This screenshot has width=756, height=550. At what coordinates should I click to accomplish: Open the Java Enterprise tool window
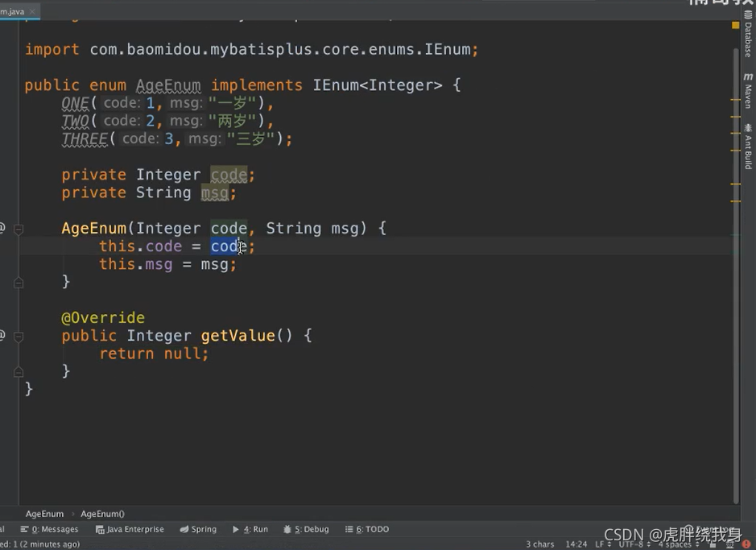pyautogui.click(x=130, y=529)
